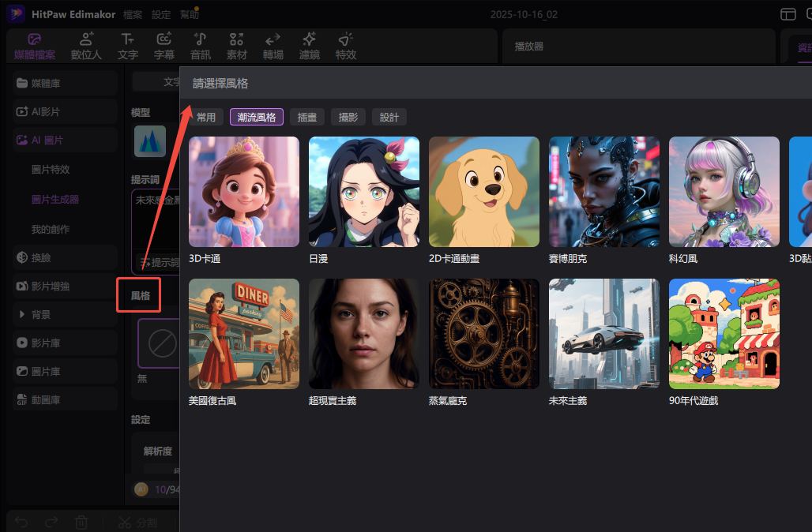The width and height of the screenshot is (812, 532).
Task: Open the 字幕 subtitles tool
Action: pos(164,46)
